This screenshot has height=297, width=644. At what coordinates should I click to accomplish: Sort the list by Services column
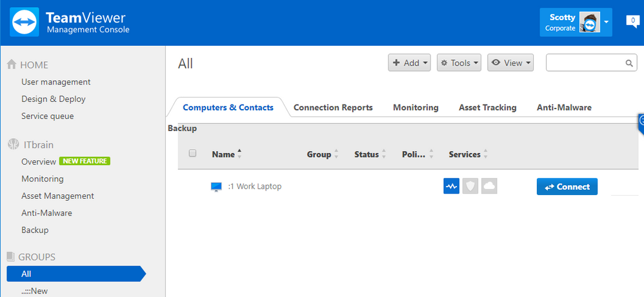tap(468, 154)
